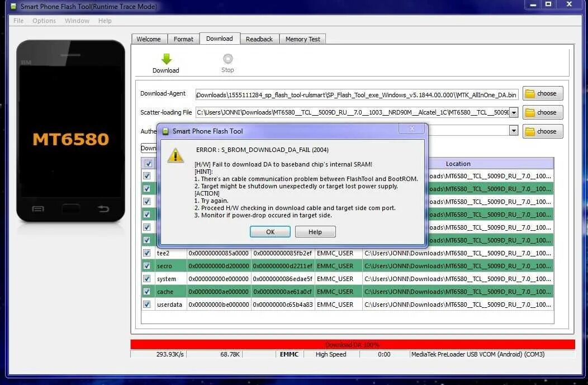588x385 pixels.
Task: Click begin address 0x000000000d200000
Action: [x=219, y=266]
